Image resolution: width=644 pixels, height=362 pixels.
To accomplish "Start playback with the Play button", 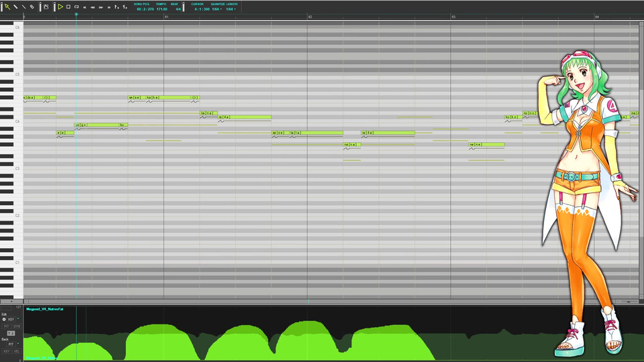I will pos(60,7).
